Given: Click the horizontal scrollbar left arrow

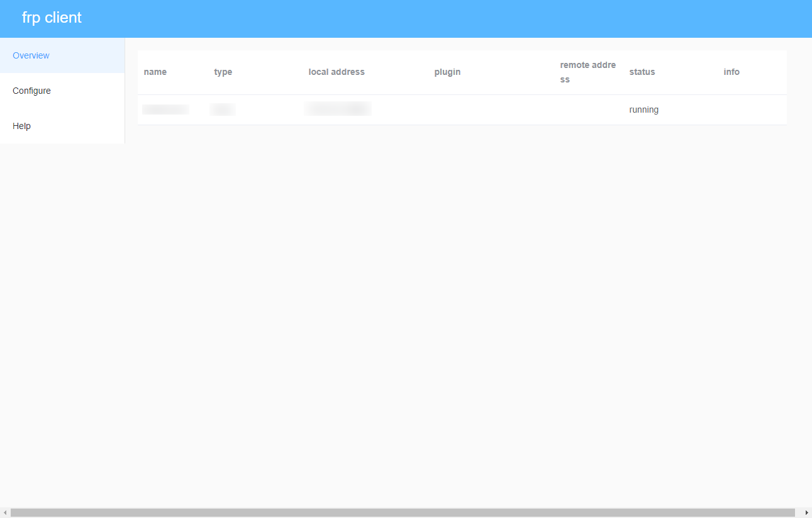Looking at the screenshot, I should (5, 513).
